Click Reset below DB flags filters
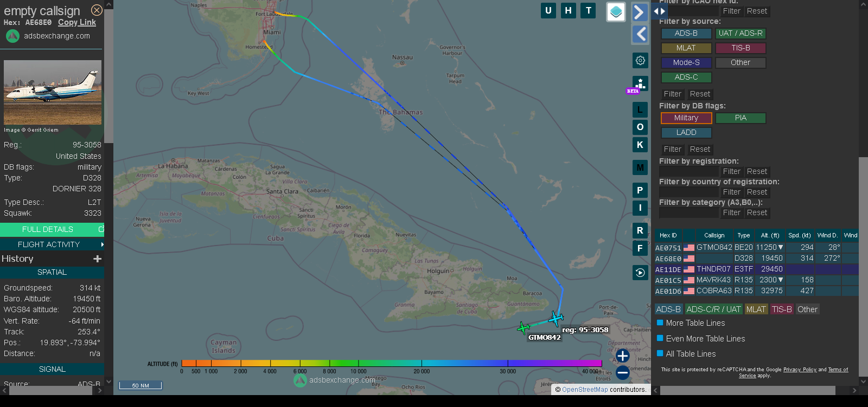The height and width of the screenshot is (407, 868). point(700,150)
